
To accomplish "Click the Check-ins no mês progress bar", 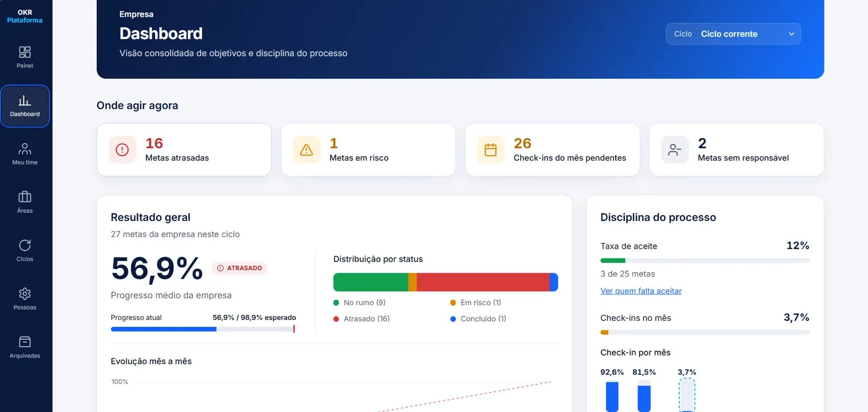I will tap(705, 332).
